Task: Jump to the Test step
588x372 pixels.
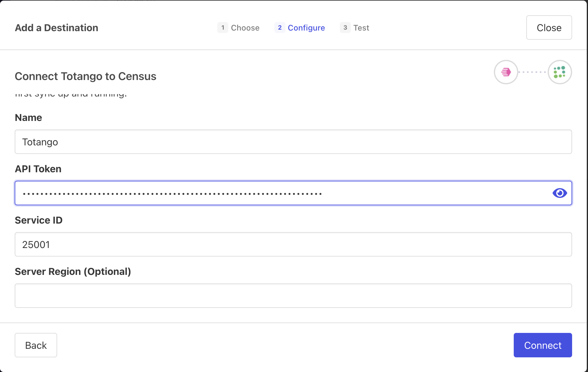Action: (361, 28)
